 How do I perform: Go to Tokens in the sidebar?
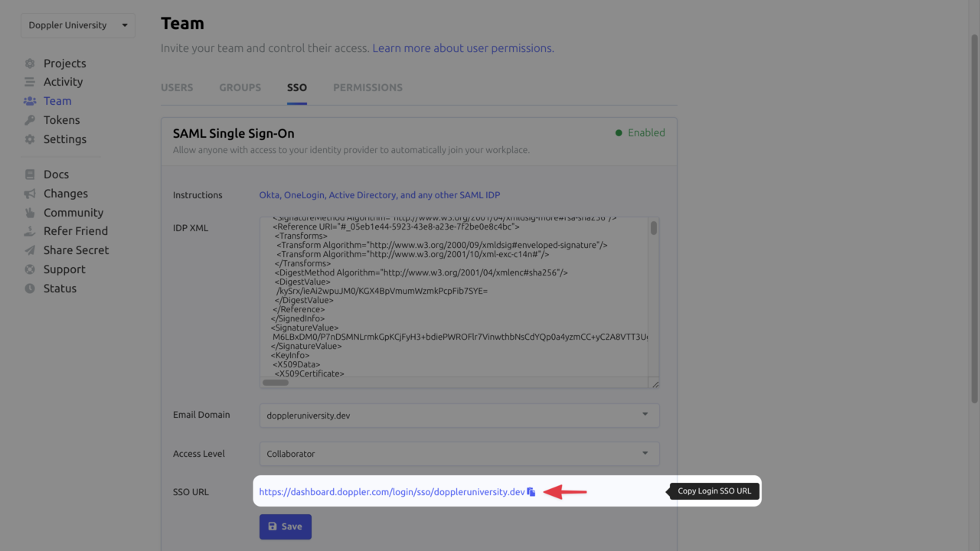(x=61, y=120)
